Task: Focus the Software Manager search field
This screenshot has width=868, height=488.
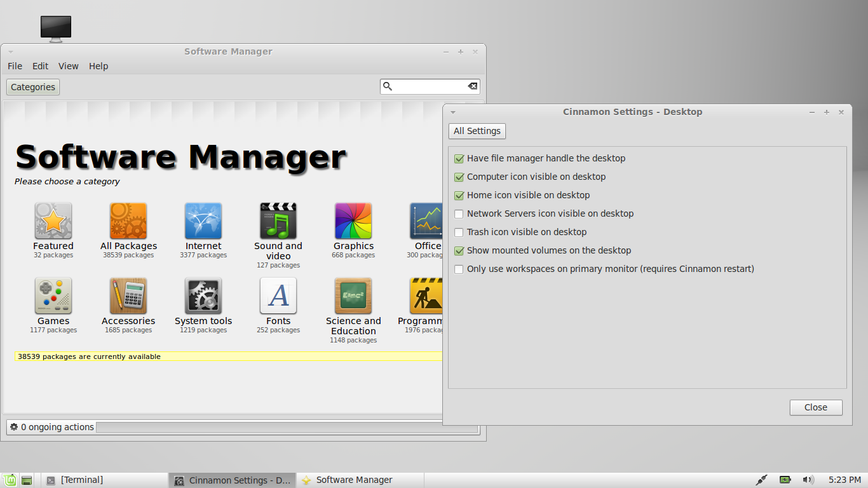Action: (x=430, y=86)
